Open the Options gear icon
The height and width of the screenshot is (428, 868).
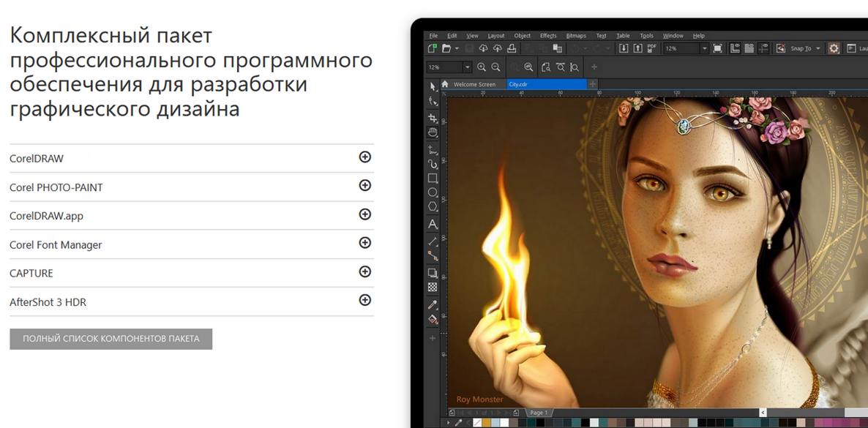coord(834,48)
